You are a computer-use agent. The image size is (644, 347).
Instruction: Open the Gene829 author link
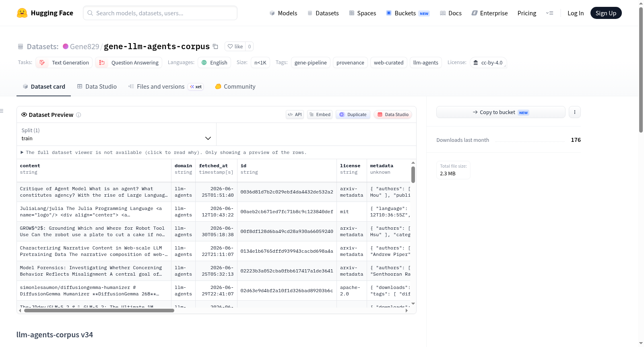tap(85, 46)
